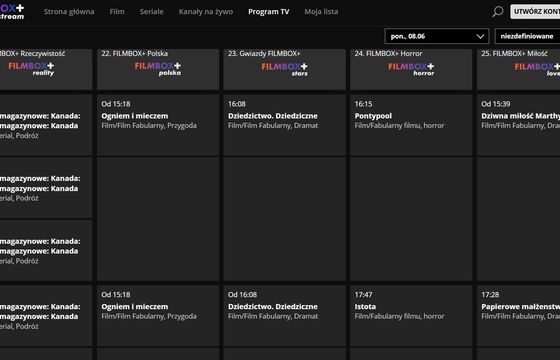Open FILMBOX+ polska channel logo
Viewport: 560px width, 360px height.
(x=158, y=69)
